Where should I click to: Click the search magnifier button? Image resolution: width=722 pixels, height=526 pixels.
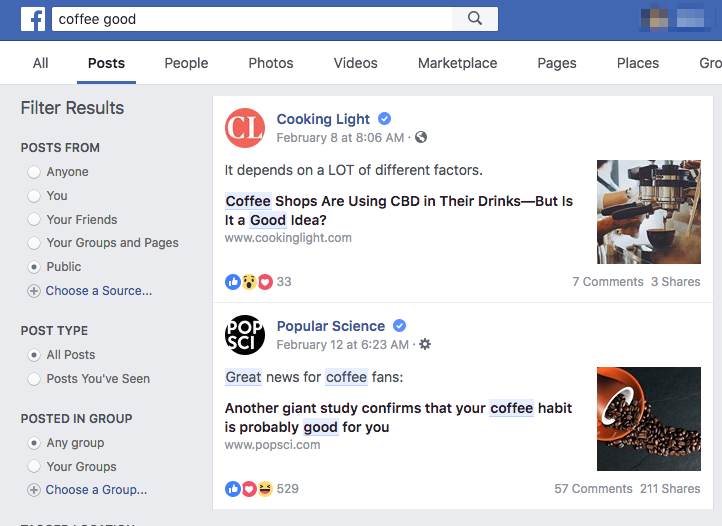[x=475, y=19]
